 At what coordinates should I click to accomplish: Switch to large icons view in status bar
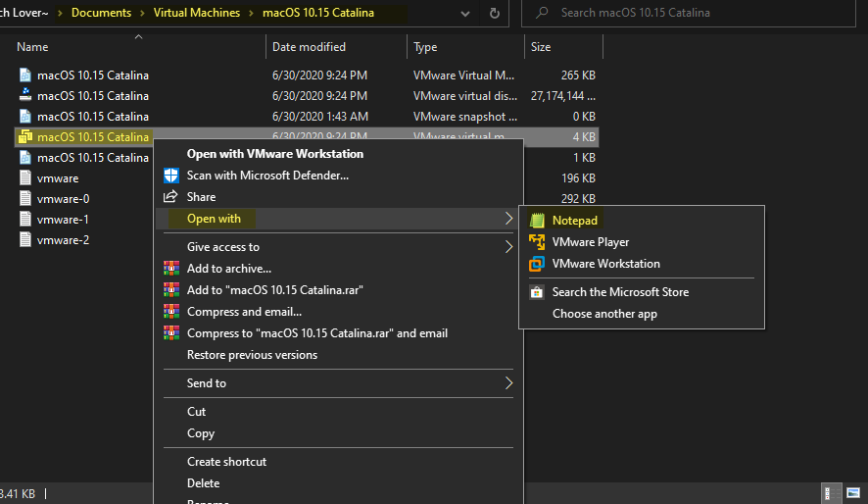pos(853,493)
